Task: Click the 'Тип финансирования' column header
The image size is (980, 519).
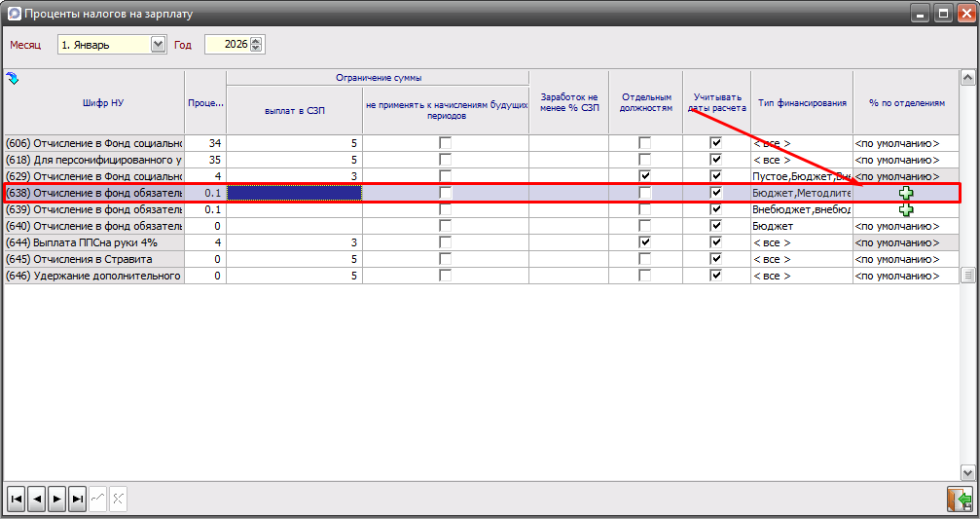Action: click(801, 102)
